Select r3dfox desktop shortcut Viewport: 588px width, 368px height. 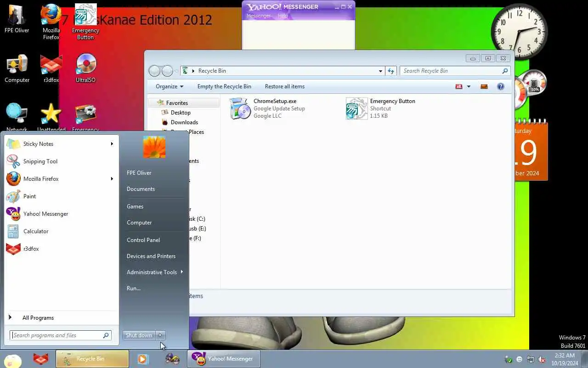(x=51, y=69)
